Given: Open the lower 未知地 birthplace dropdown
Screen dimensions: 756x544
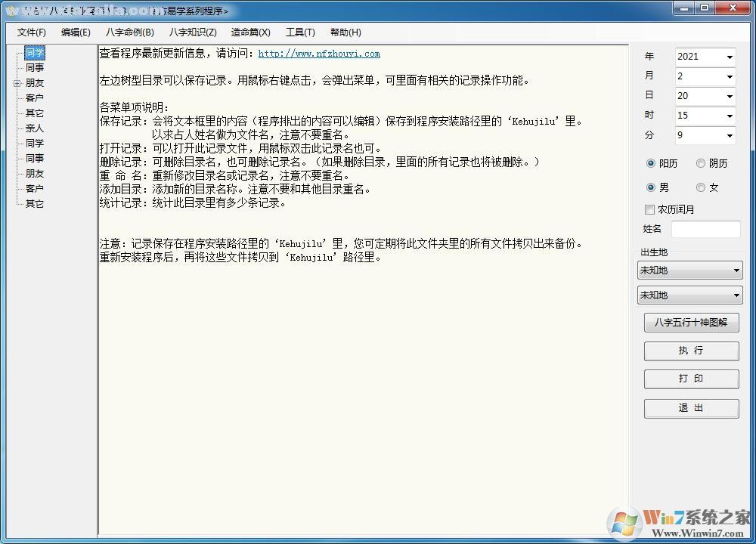Looking at the screenshot, I should pyautogui.click(x=690, y=295).
